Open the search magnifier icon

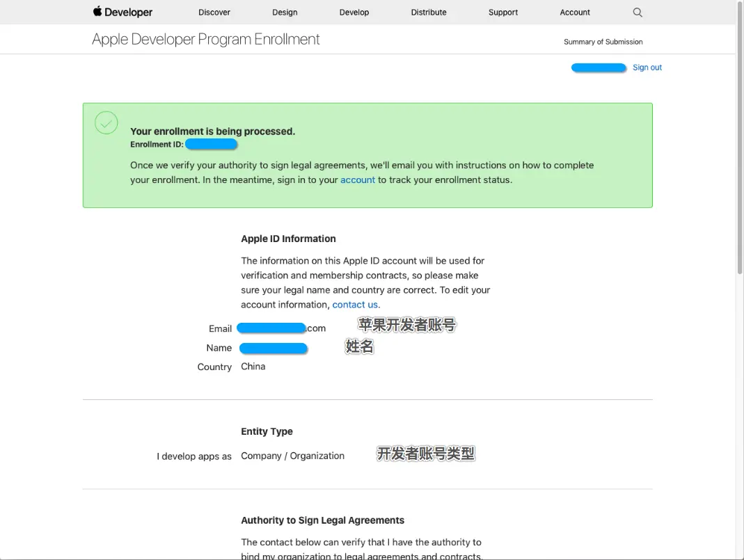pos(638,13)
